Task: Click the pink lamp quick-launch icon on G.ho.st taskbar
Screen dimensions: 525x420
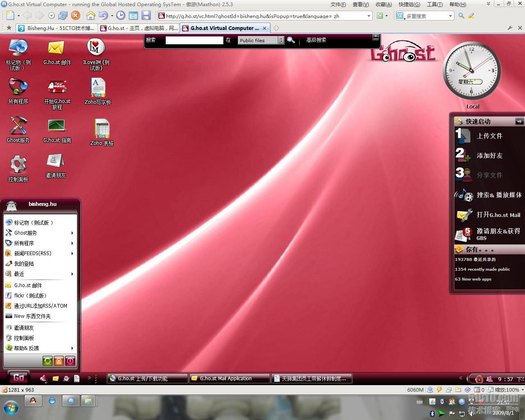Action: coord(43,378)
